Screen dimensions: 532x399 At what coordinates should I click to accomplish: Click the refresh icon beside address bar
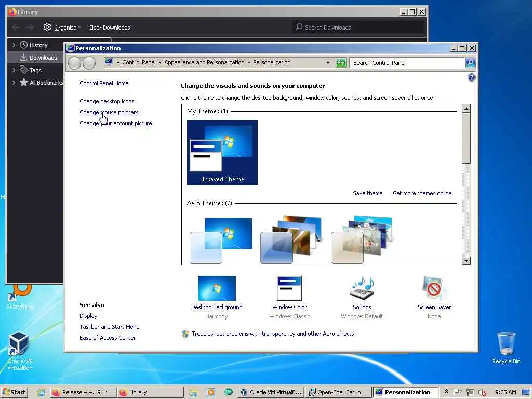click(340, 63)
